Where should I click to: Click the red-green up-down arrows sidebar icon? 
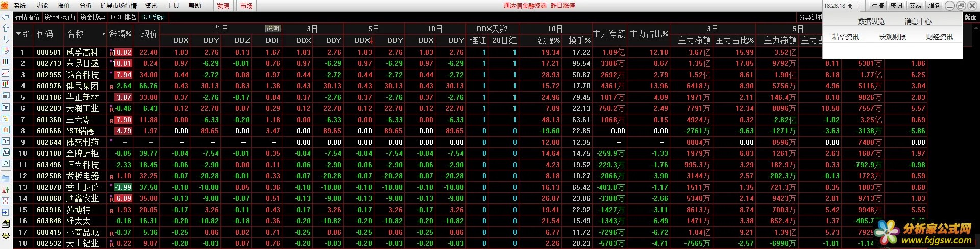click(6, 190)
